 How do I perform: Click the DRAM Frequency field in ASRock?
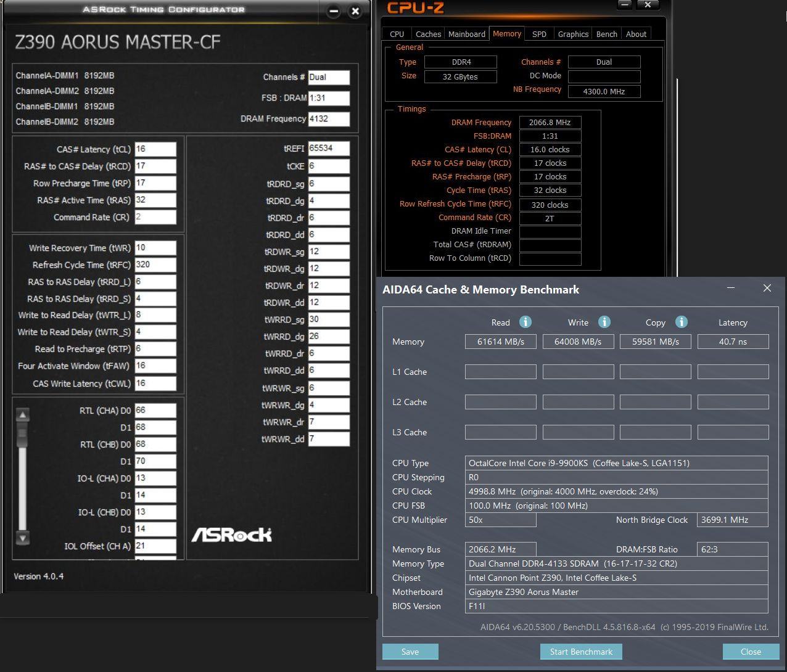[x=329, y=119]
